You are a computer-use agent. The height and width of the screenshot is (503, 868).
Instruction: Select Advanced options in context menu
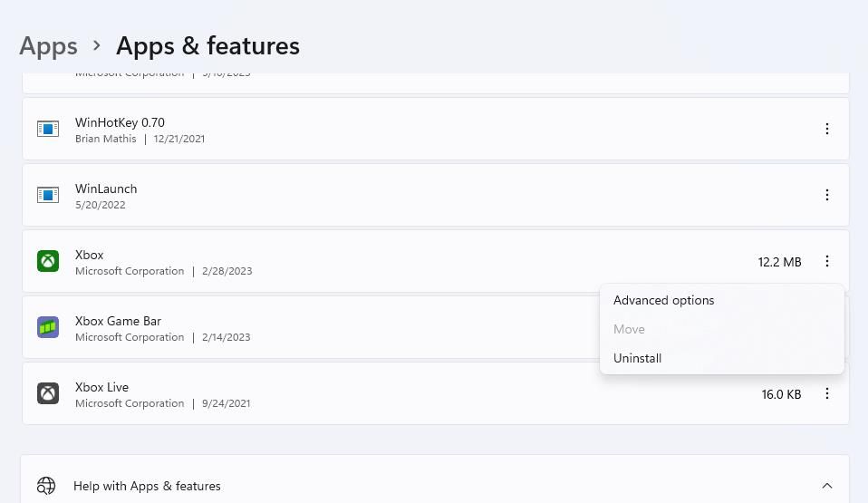coord(663,300)
